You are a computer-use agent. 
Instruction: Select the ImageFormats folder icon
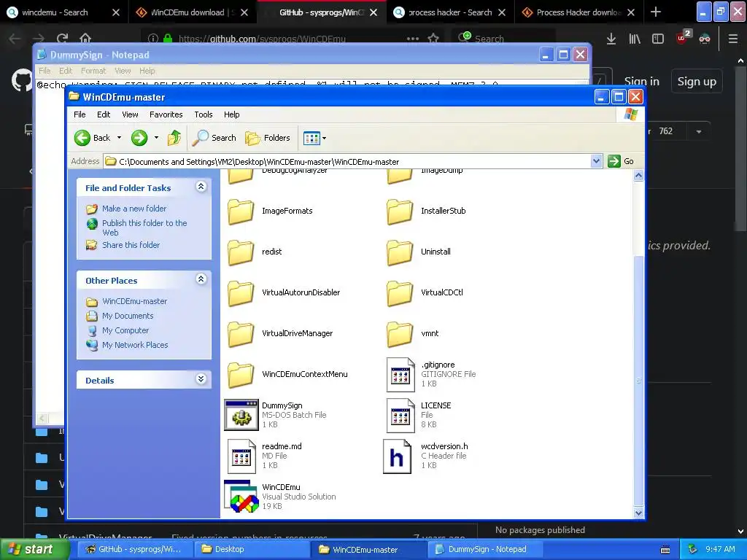pos(241,211)
